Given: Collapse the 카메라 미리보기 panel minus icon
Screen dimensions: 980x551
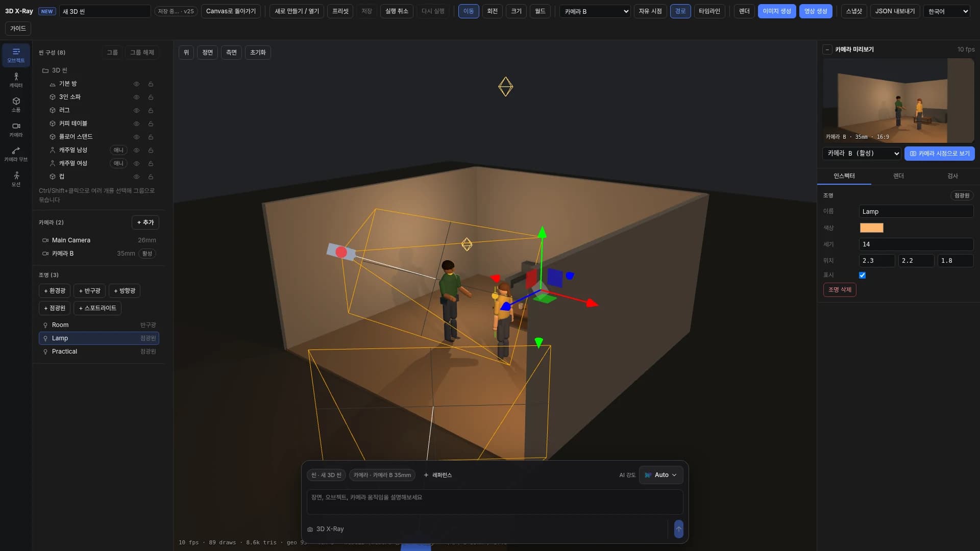Looking at the screenshot, I should (x=827, y=49).
